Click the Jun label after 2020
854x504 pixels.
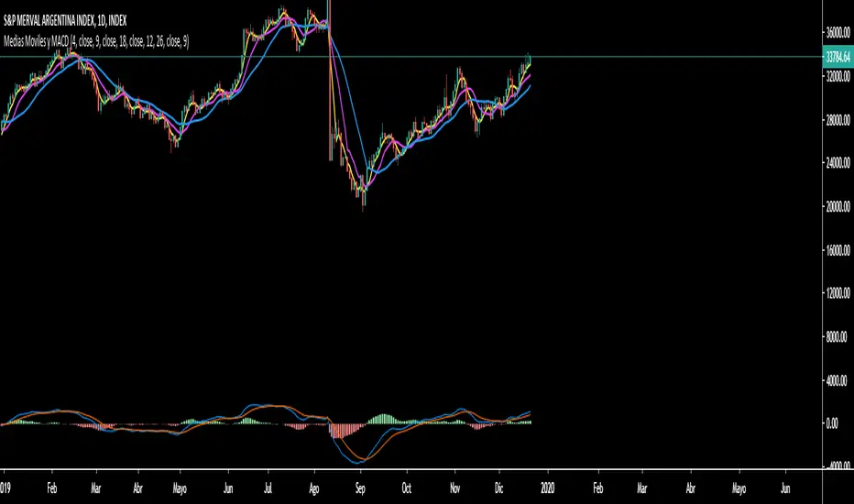(x=785, y=488)
